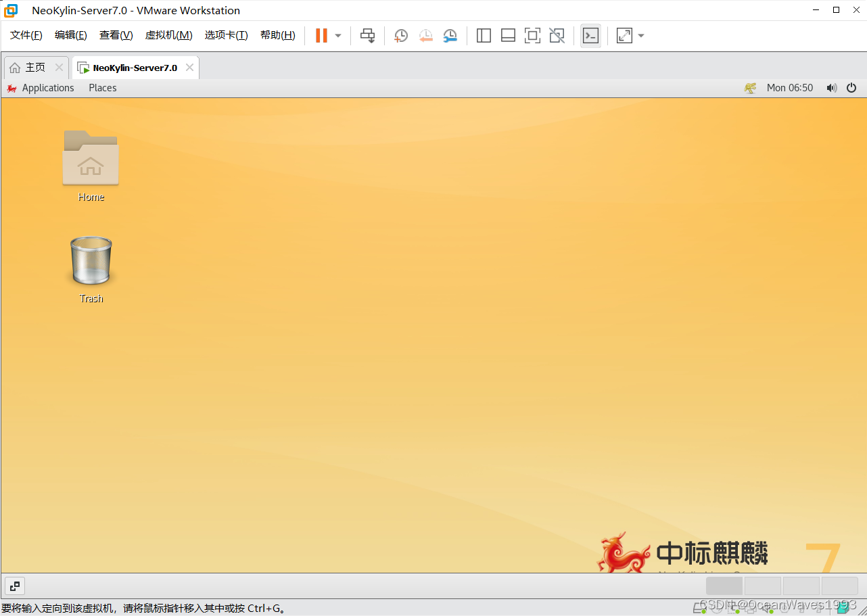Viewport: 867px width, 616px height.
Task: Pause the virtual machine with the orange button
Action: point(321,35)
